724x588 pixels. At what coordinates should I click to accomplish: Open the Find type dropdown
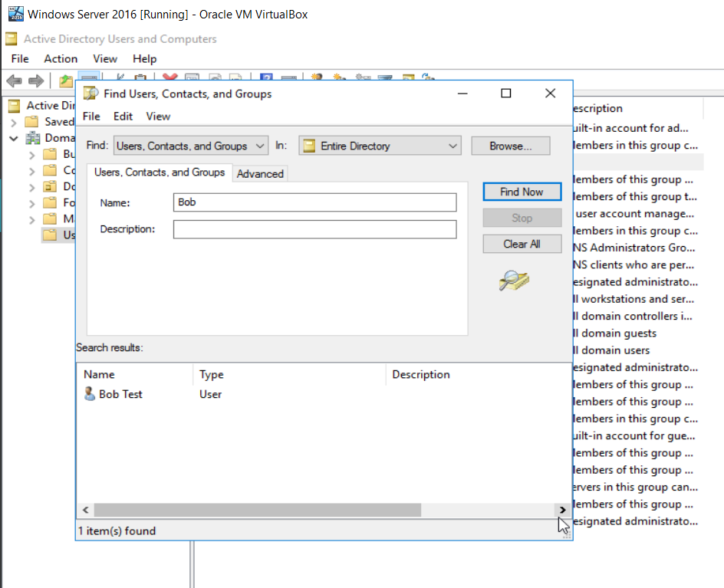[x=191, y=146]
